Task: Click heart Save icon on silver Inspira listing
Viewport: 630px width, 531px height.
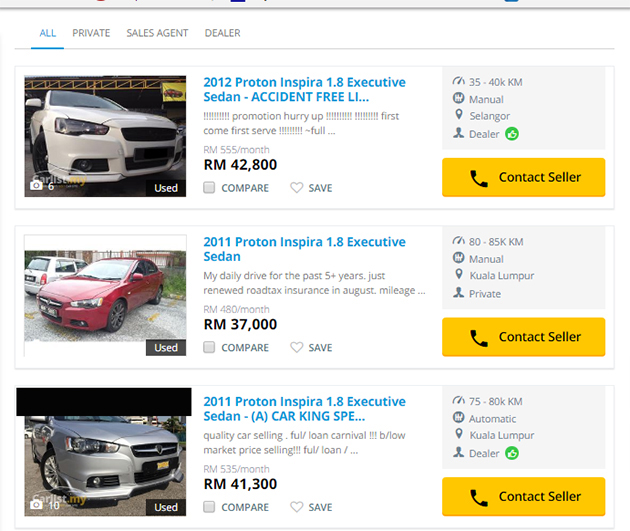Action: 297,507
